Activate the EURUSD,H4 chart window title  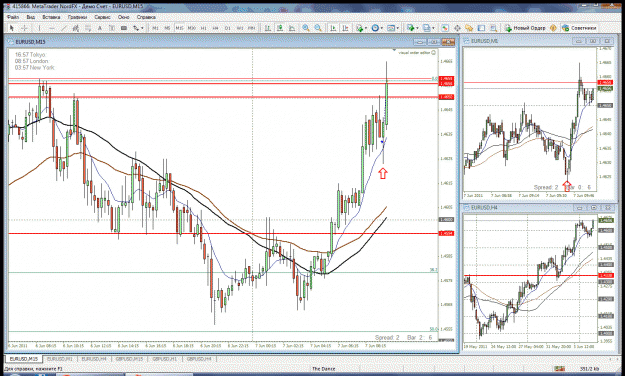coord(484,207)
